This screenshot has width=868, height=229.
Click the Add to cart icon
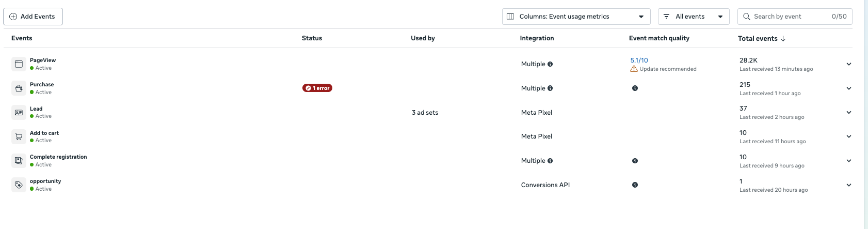pos(19,136)
